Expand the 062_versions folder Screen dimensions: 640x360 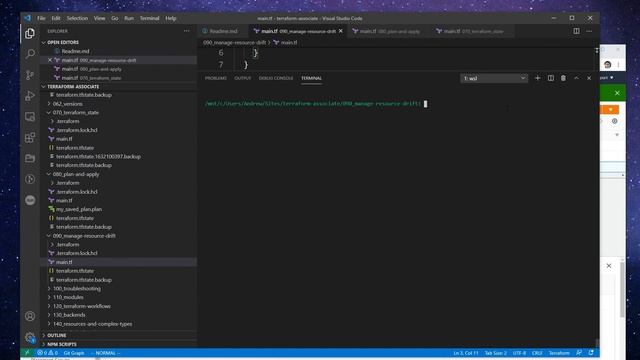pos(67,104)
